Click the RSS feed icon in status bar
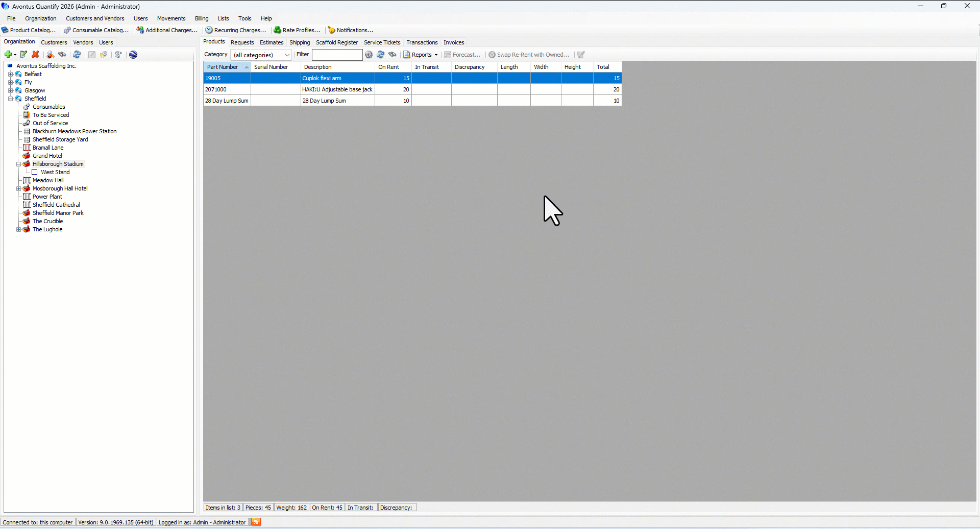This screenshot has width=980, height=529. pyautogui.click(x=256, y=522)
